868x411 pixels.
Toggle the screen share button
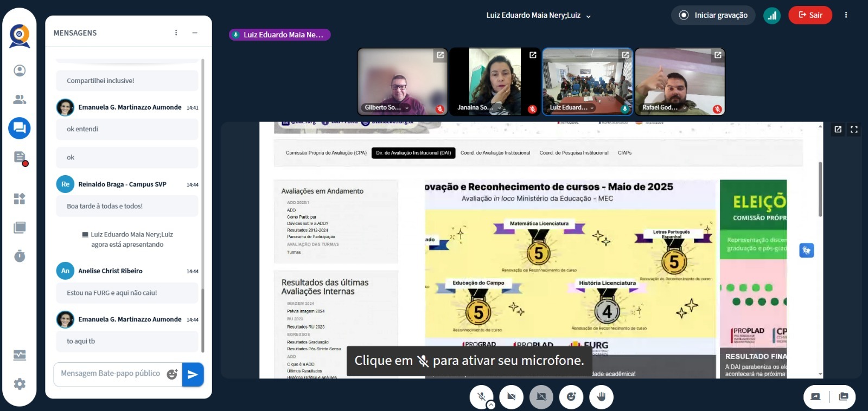pyautogui.click(x=541, y=397)
